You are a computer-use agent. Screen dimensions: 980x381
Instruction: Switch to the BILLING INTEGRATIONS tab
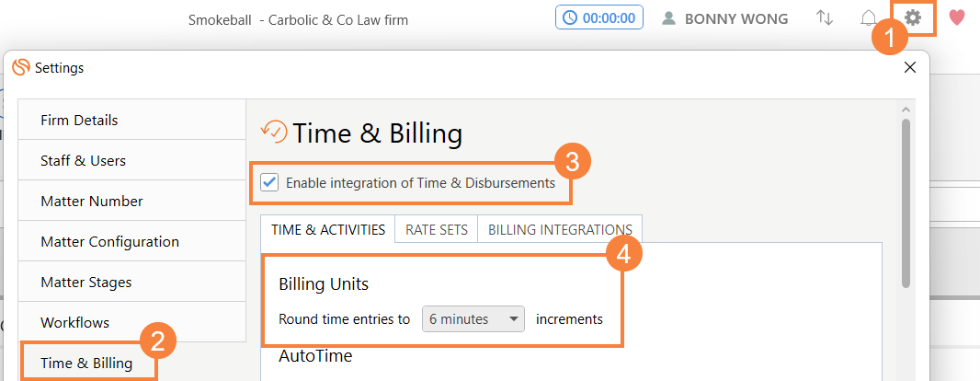tap(560, 229)
